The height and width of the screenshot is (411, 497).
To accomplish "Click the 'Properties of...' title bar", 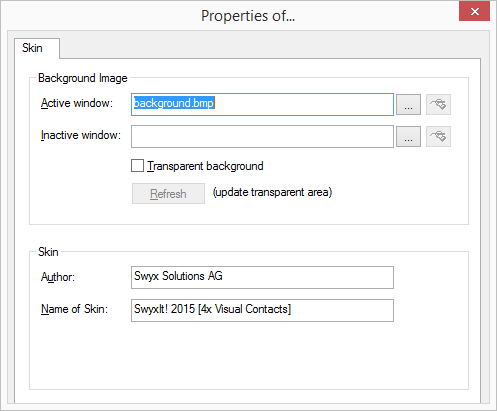I will (x=248, y=16).
